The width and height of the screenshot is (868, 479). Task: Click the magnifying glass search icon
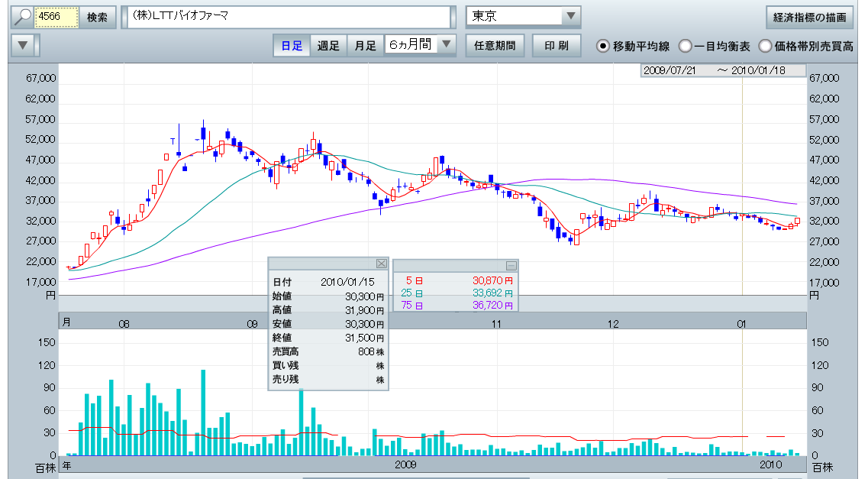click(x=22, y=17)
